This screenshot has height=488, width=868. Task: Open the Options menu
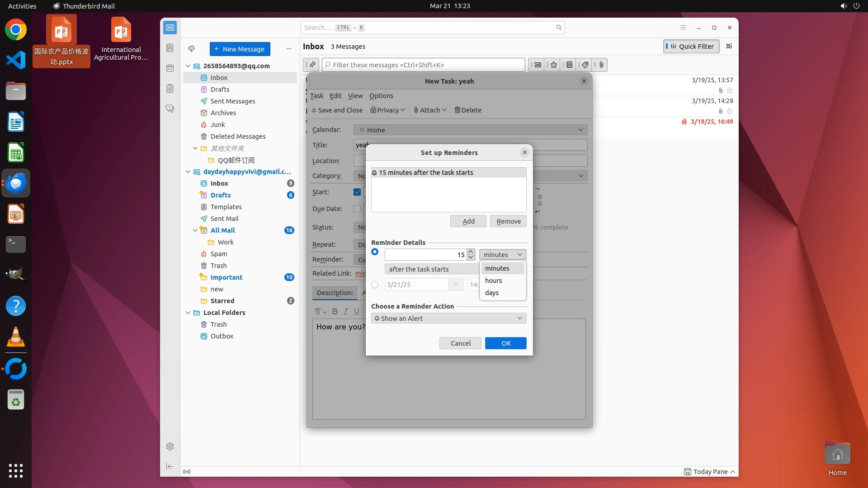381,96
